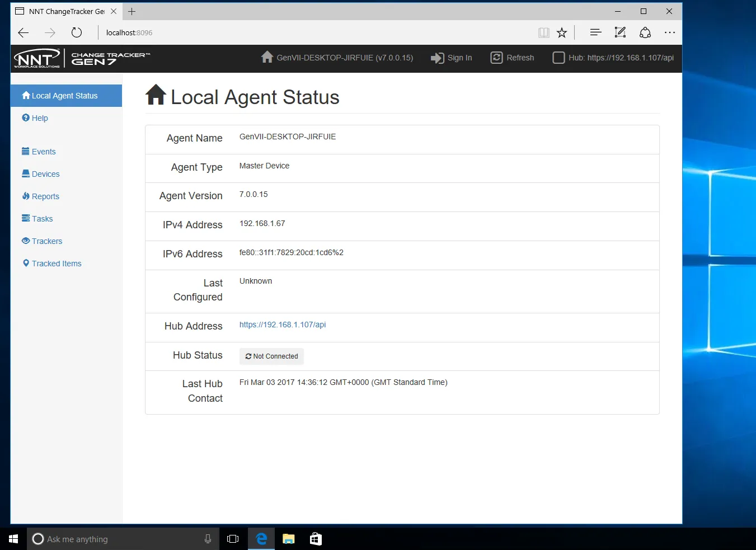
Task: Click Cortana Ask me anything box
Action: click(123, 539)
